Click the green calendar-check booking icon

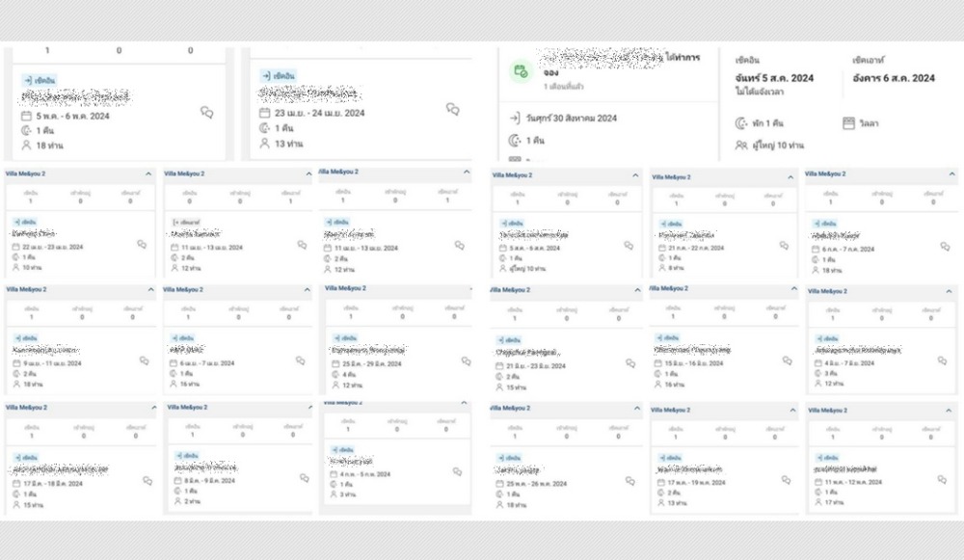(x=521, y=70)
